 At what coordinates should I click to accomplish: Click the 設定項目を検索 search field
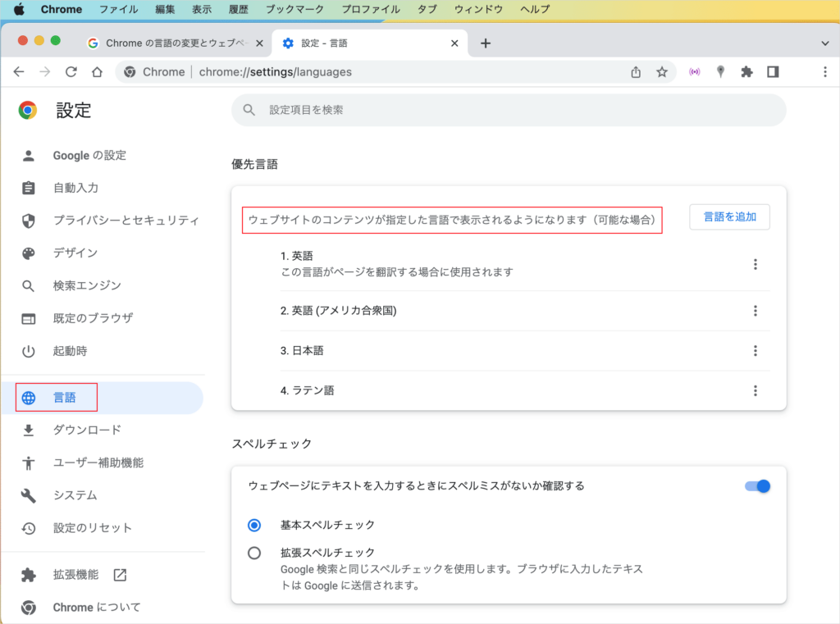tap(509, 110)
